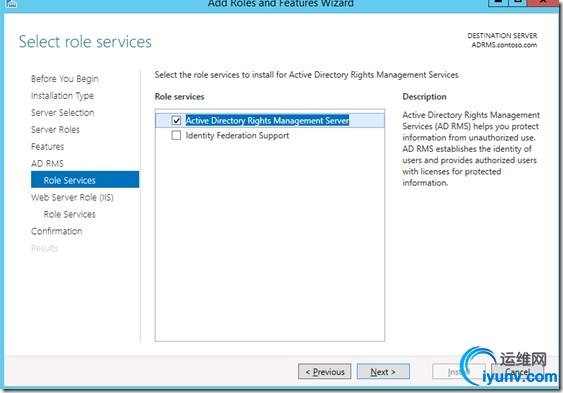This screenshot has height=393, width=563.
Task: Switch to the Server Roles step
Action: point(55,130)
